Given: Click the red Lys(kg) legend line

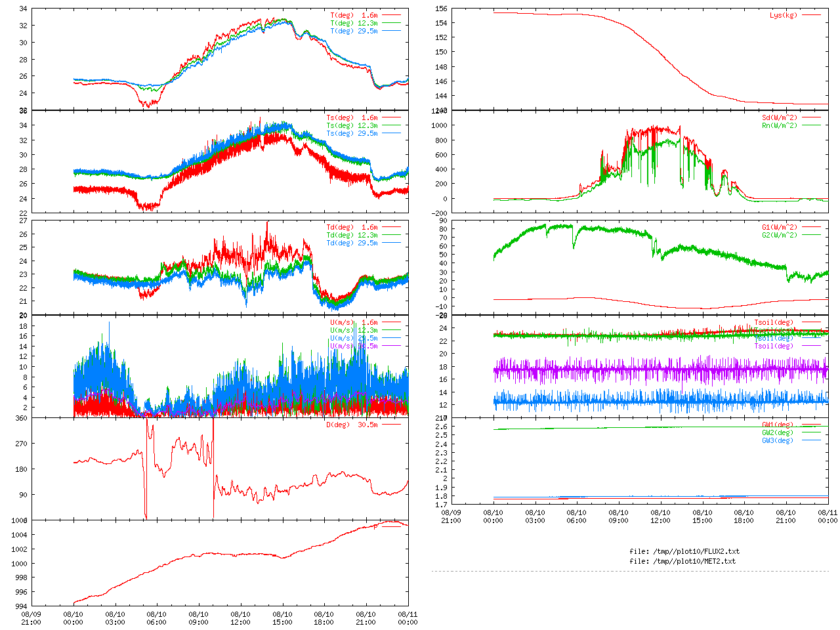Looking at the screenshot, I should (x=811, y=15).
